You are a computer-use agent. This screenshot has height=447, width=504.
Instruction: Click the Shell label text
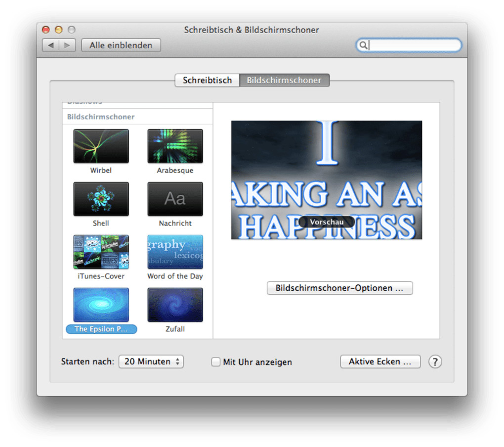tap(101, 223)
